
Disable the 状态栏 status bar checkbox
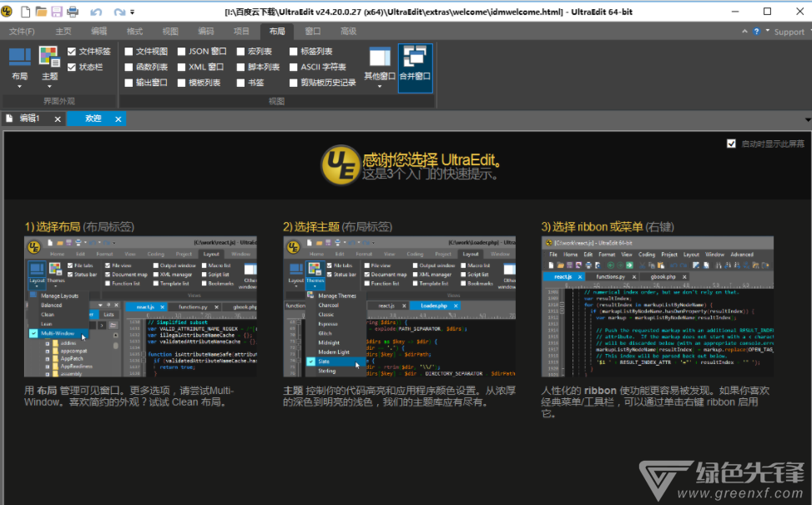tap(72, 67)
